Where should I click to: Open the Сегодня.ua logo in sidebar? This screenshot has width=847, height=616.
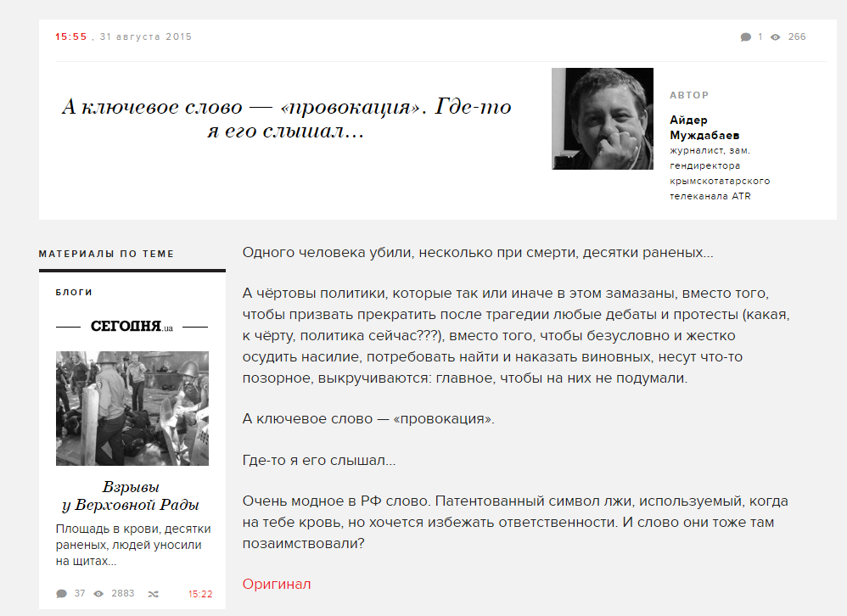(x=132, y=327)
